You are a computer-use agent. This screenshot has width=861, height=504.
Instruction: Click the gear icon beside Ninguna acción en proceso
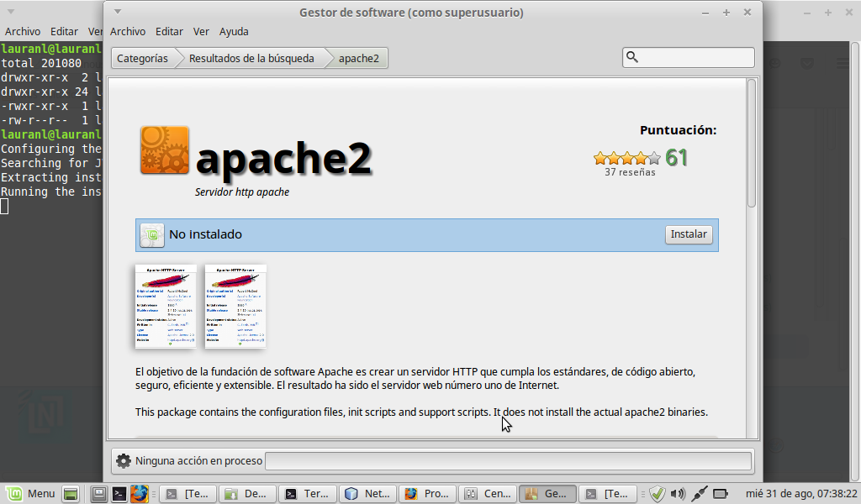point(124,460)
